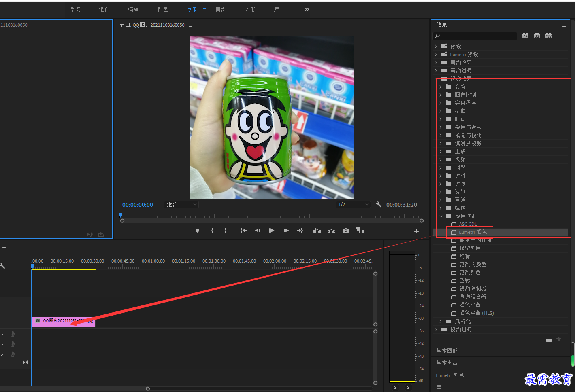Switch to the 颜色 workspace tab

[163, 9]
